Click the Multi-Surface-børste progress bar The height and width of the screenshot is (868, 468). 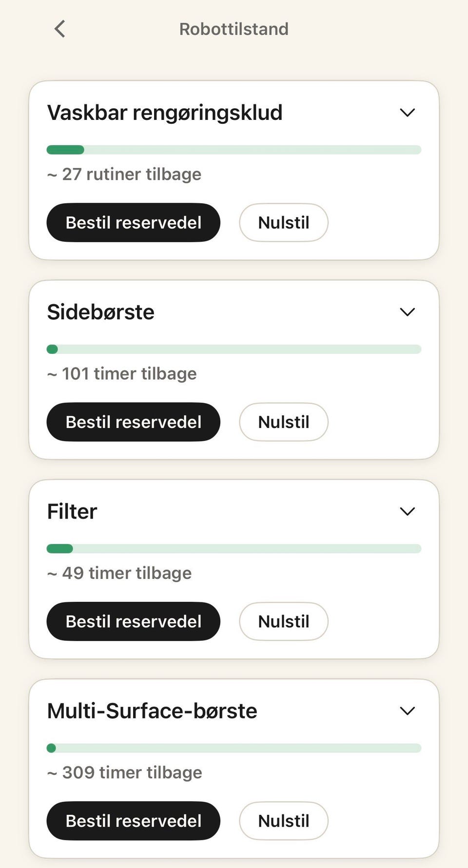coord(234,748)
